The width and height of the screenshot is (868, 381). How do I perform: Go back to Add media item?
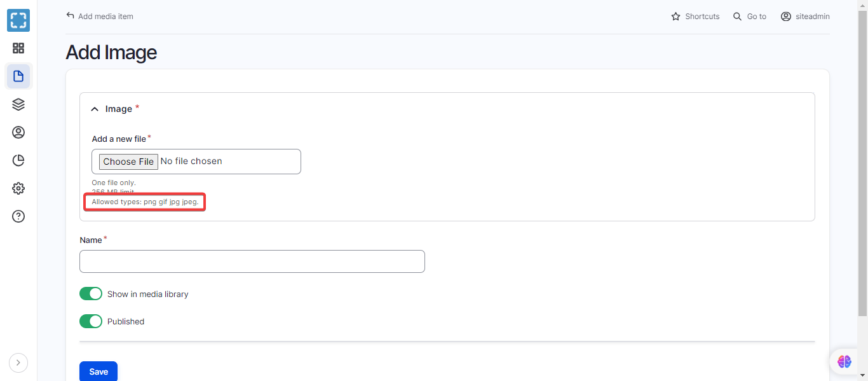(100, 17)
